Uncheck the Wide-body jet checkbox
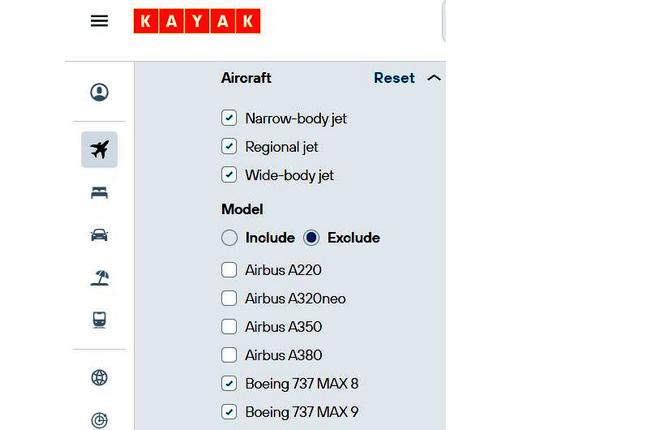 [x=229, y=175]
